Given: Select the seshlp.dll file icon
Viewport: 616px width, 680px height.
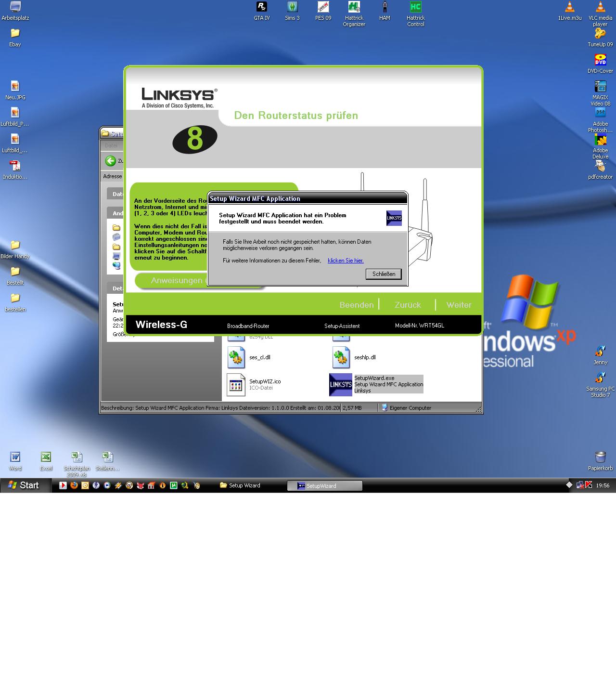Looking at the screenshot, I should click(x=341, y=357).
